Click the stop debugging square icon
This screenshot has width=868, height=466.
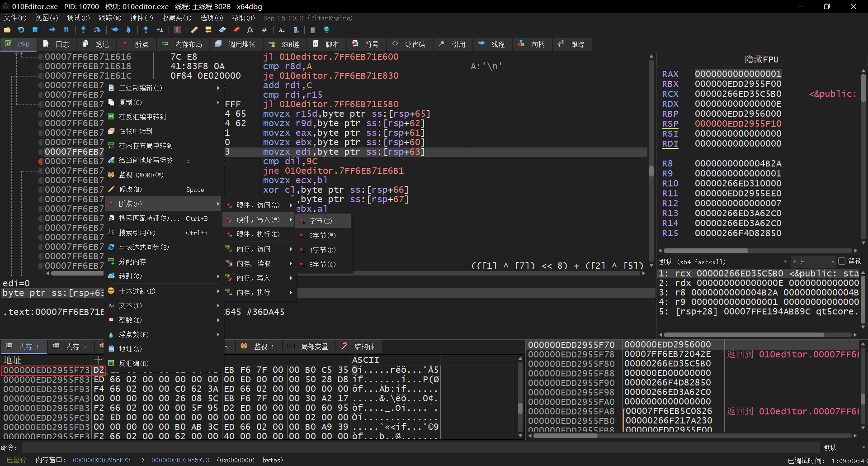click(x=35, y=30)
